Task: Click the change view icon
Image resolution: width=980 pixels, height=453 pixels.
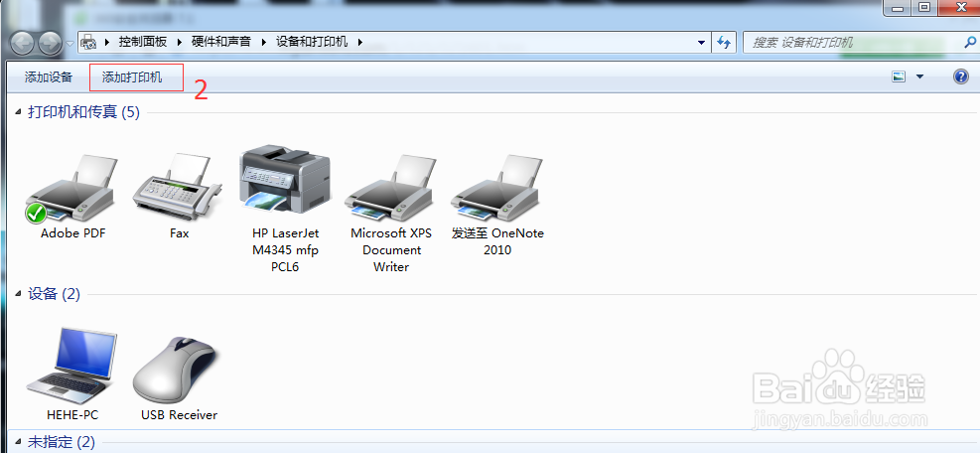Action: [x=899, y=76]
